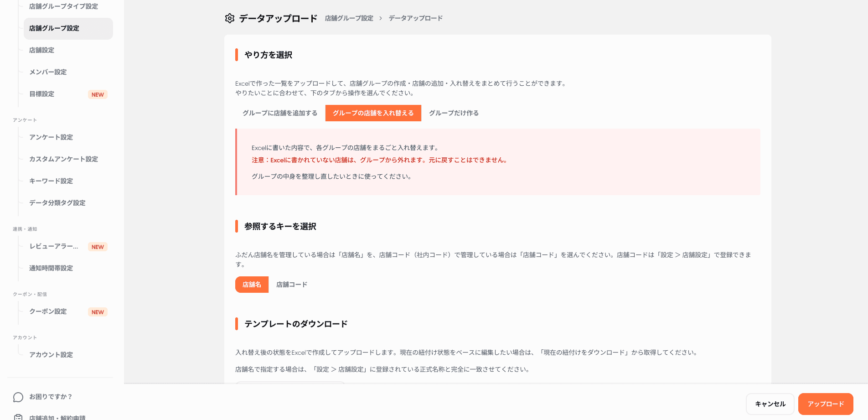
Task: Choose 店舗名 as the reference key
Action: [x=252, y=285]
